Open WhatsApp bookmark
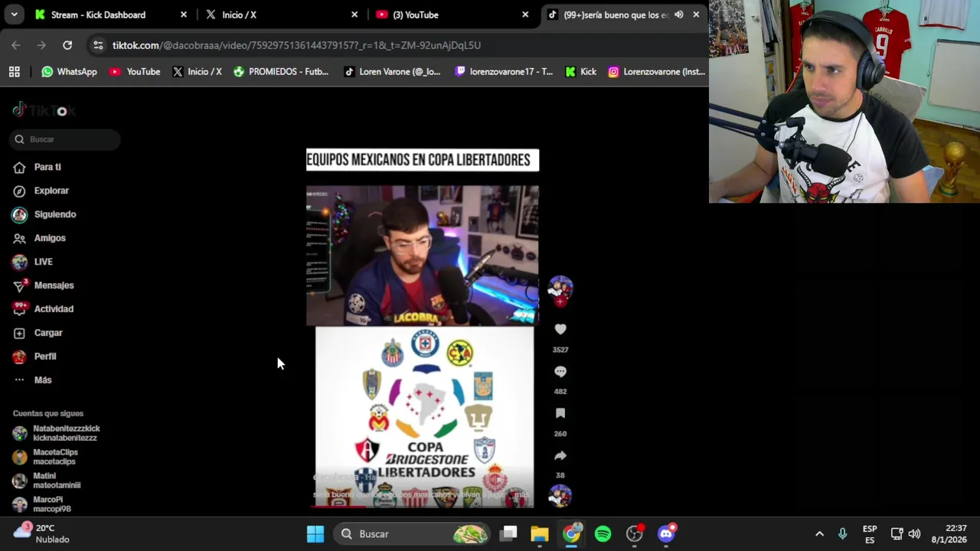The image size is (980, 551). (69, 72)
